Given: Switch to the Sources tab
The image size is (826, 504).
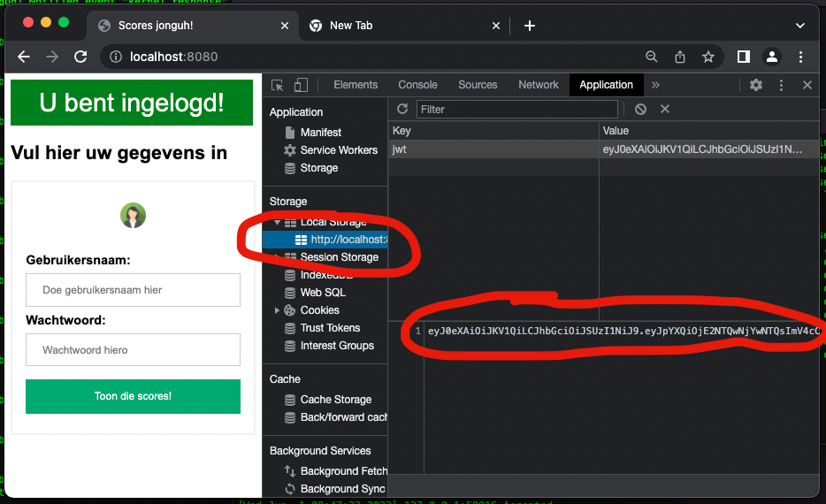Looking at the screenshot, I should coord(478,85).
